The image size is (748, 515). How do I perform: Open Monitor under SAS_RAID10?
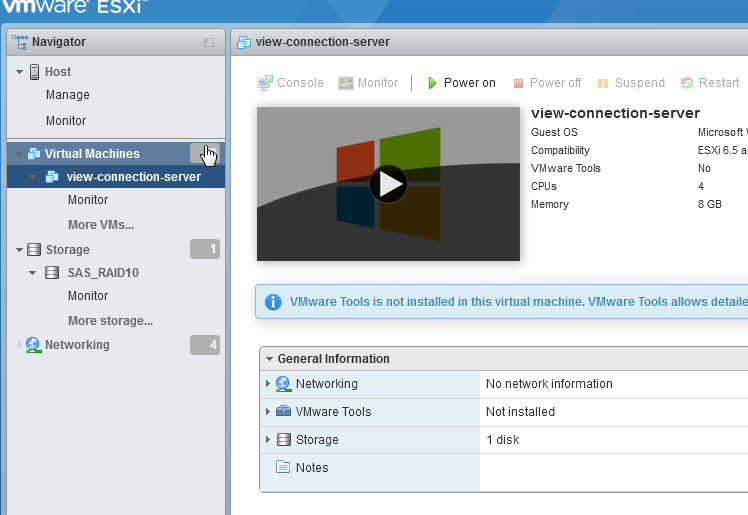tap(88, 296)
